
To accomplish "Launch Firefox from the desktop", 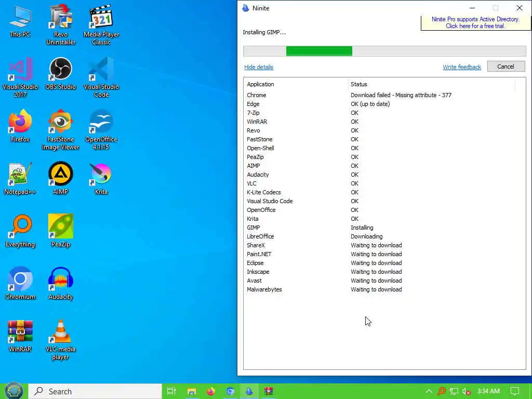I will coord(20,126).
